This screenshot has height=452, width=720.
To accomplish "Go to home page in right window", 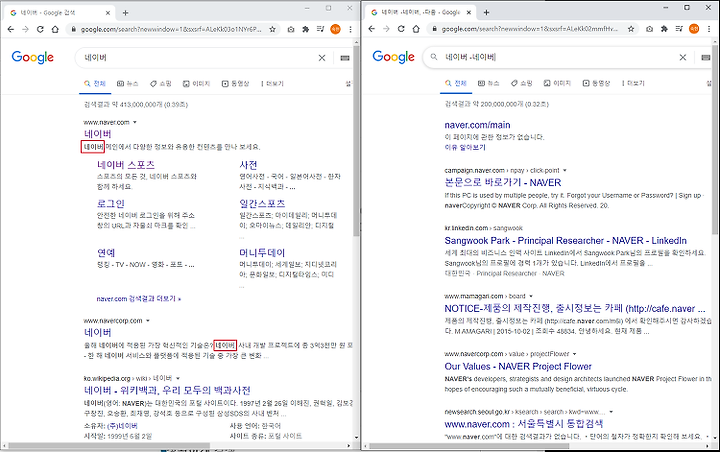I will tap(416, 29).
